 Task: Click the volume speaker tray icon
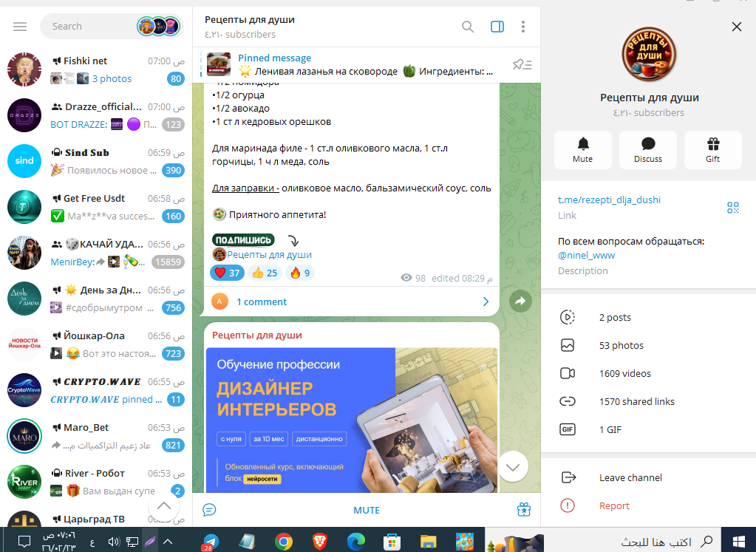[114, 542]
